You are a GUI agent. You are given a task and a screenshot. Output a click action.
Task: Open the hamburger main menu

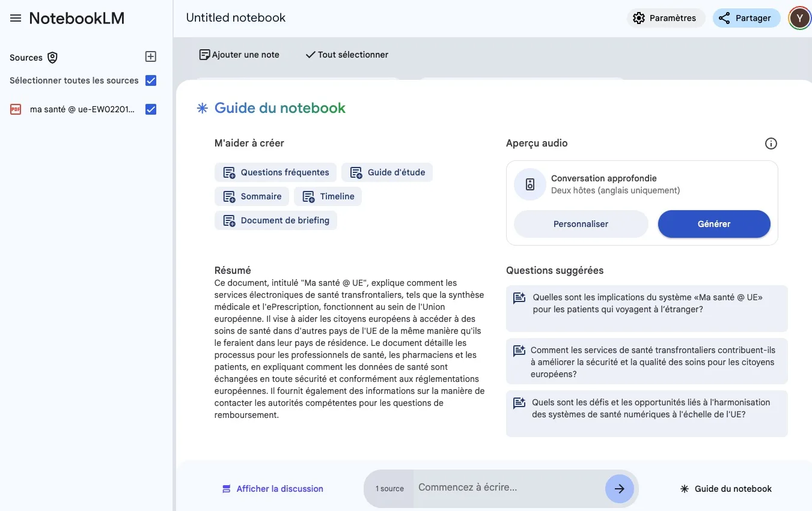[x=16, y=19]
